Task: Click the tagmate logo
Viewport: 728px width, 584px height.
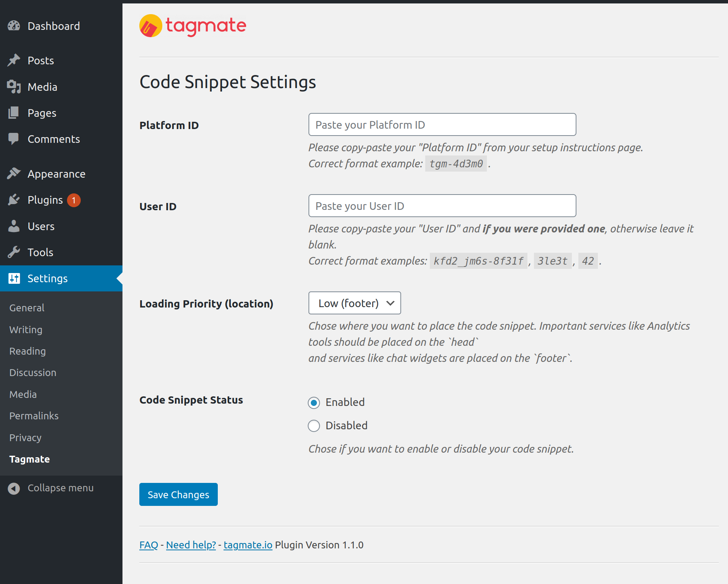Action: [193, 26]
